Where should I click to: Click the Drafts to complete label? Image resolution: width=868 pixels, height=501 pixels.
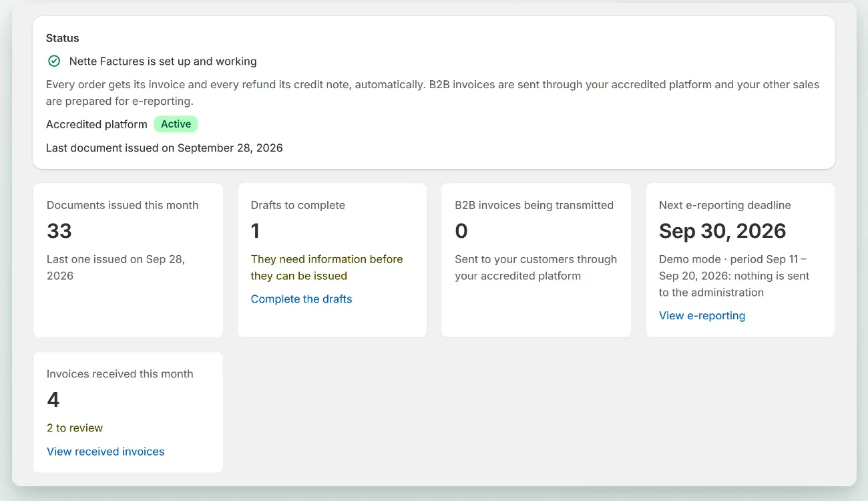click(298, 206)
